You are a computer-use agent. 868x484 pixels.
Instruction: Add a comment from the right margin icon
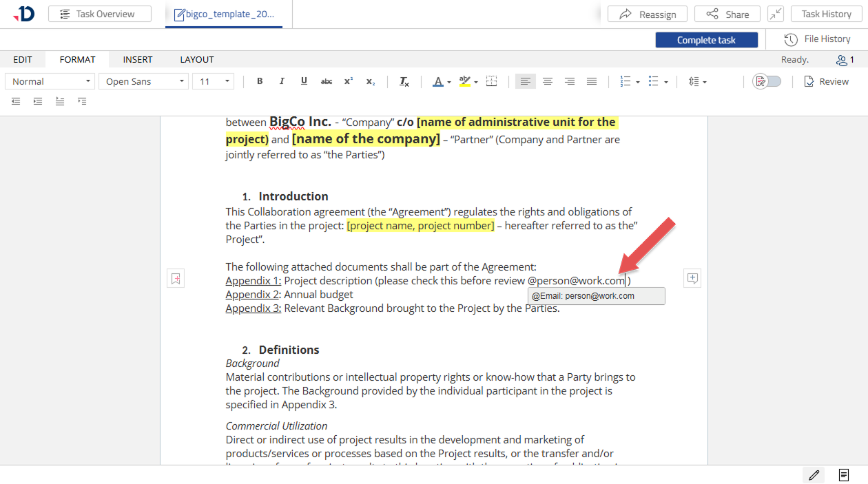click(x=692, y=278)
